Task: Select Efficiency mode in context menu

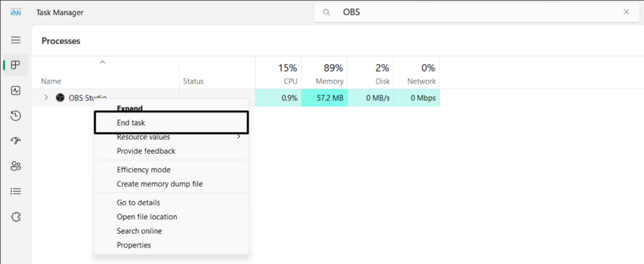Action: click(143, 170)
